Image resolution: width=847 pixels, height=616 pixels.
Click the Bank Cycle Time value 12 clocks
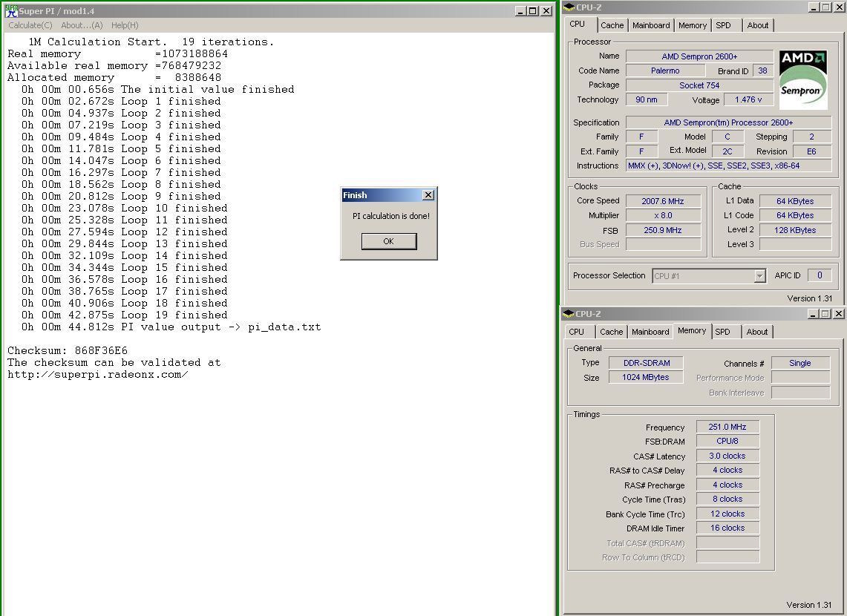727,514
